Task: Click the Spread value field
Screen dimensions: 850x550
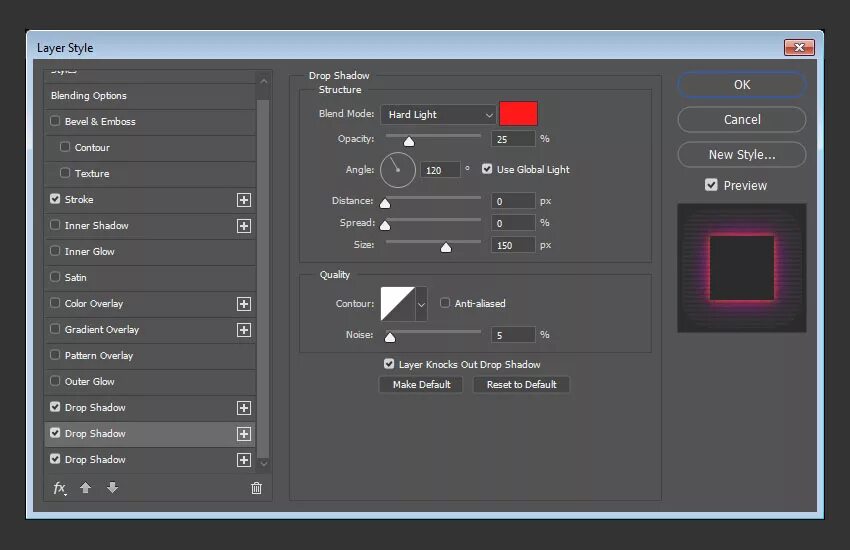Action: click(x=513, y=223)
